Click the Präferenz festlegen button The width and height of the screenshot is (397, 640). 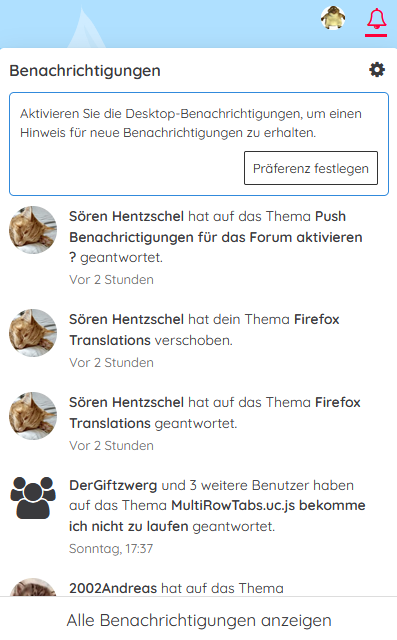point(311,168)
